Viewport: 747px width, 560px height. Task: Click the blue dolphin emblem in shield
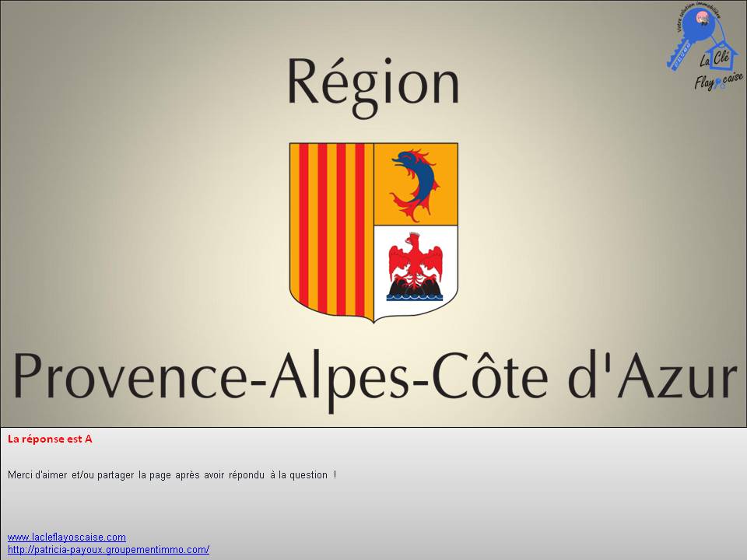coord(414,185)
